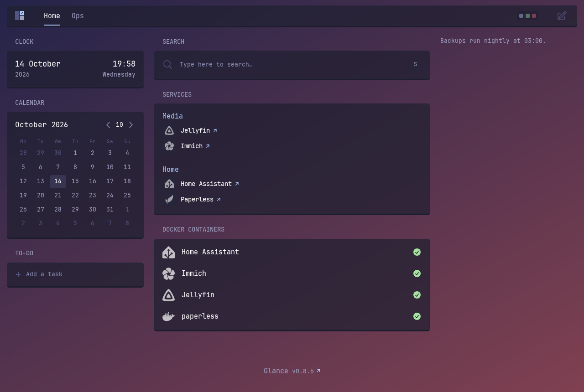The height and width of the screenshot is (392, 584).
Task: Click Home Assistant container icon
Action: click(x=169, y=253)
